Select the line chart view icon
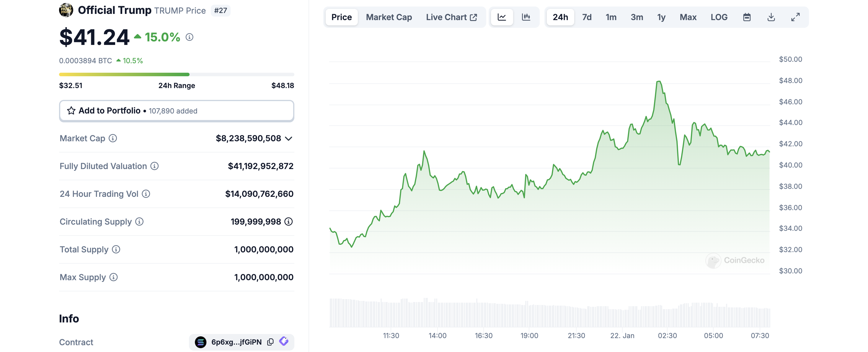 (502, 17)
